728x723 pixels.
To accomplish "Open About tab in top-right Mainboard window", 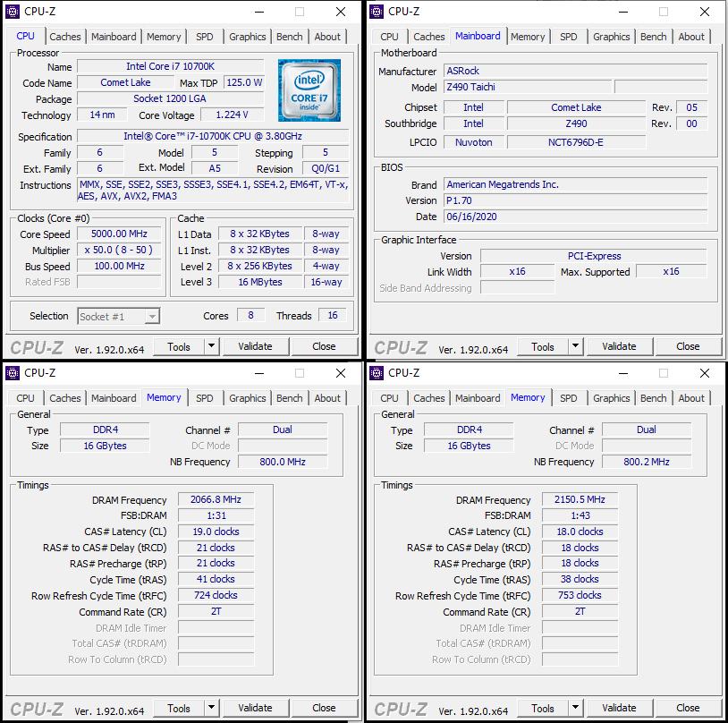I will pyautogui.click(x=691, y=37).
